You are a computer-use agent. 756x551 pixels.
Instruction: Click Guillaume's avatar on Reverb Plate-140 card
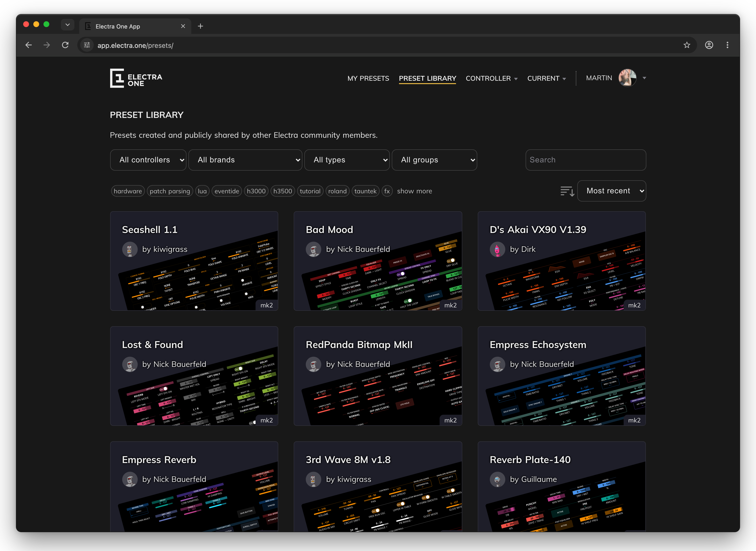click(497, 479)
